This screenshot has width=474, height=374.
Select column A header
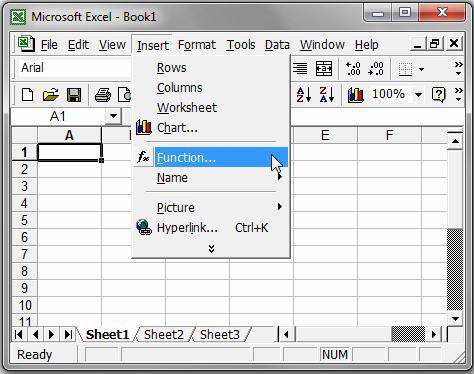(69, 135)
